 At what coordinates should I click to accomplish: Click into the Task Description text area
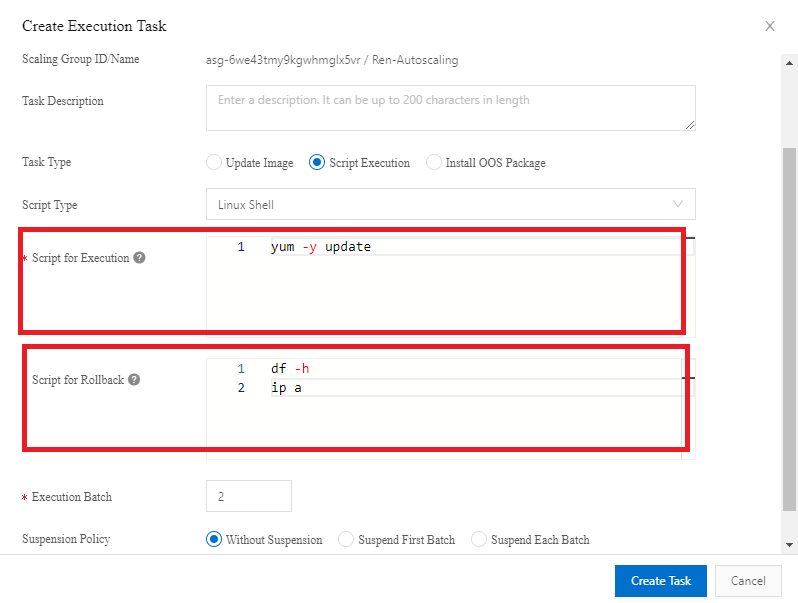[450, 108]
